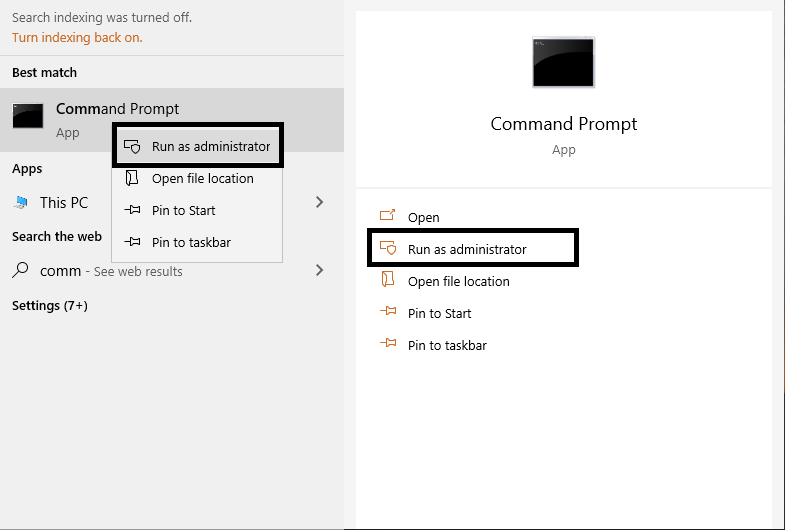Expand the Settings (7+) results group
Image resolution: width=785 pixels, height=530 pixels.
coord(49,306)
